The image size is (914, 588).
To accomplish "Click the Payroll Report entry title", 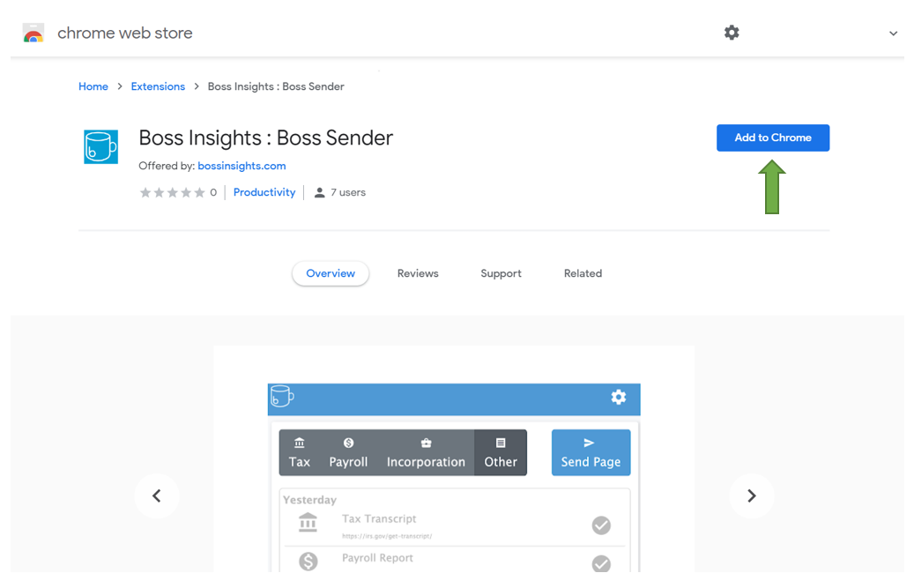I will coord(377,558).
